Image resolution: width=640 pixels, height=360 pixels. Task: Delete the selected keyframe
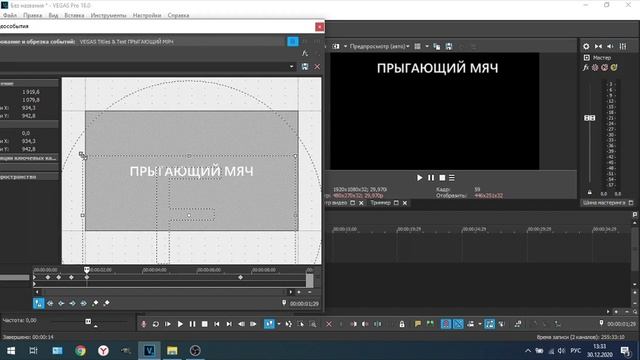[107, 303]
